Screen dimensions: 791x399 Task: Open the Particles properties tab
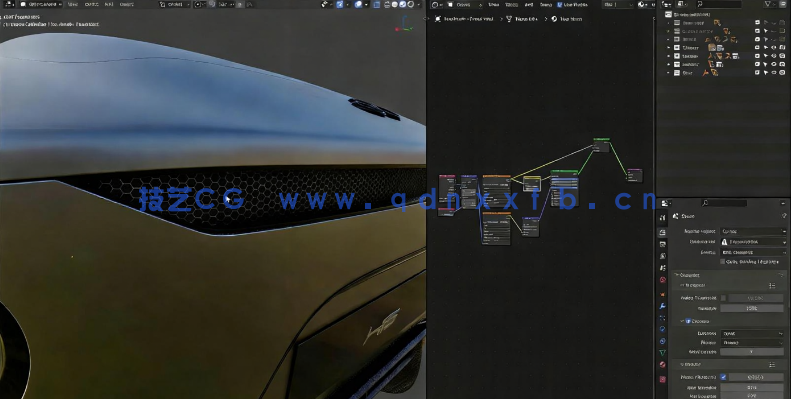click(662, 318)
